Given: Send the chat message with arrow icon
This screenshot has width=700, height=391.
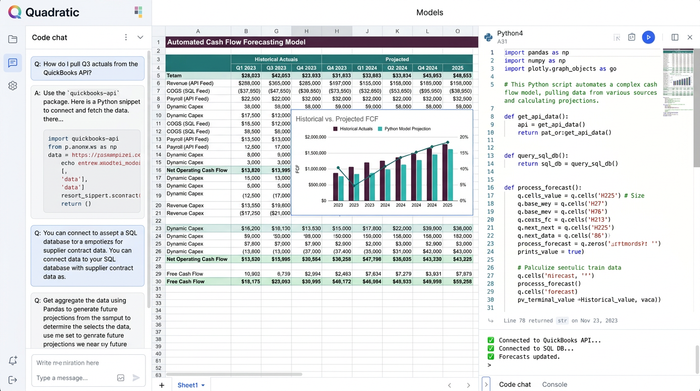Looking at the screenshot, I should pos(136,378).
